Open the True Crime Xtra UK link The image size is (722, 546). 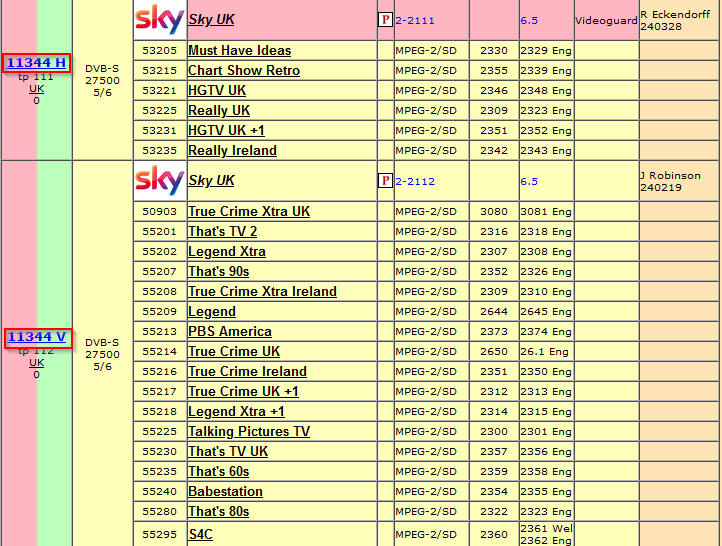[249, 211]
